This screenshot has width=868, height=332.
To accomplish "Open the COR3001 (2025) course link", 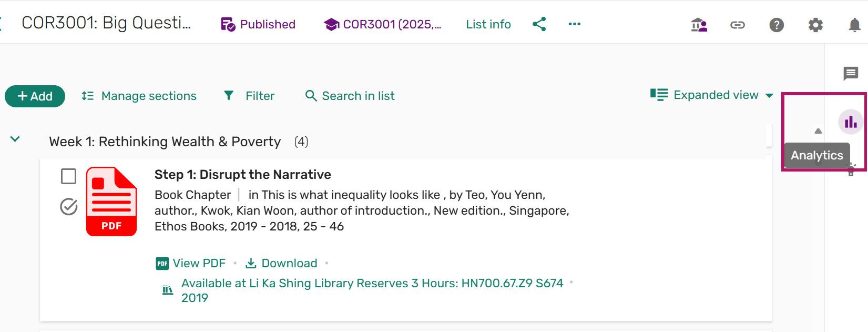I will tap(383, 24).
